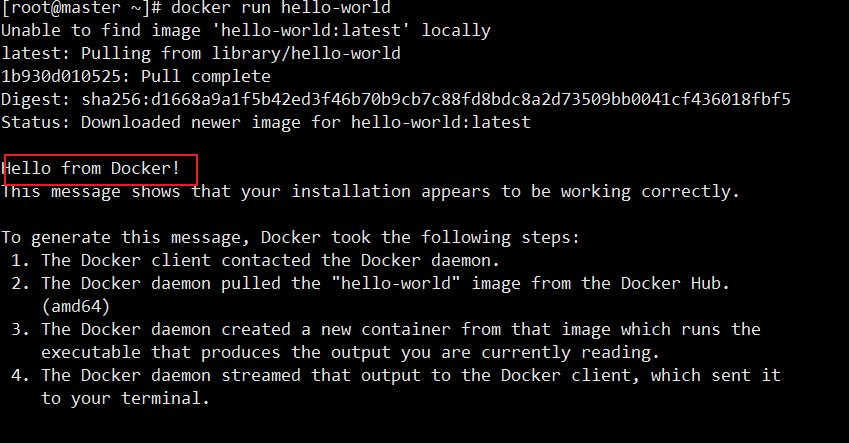Click 'Pull complete' status text

206,76
